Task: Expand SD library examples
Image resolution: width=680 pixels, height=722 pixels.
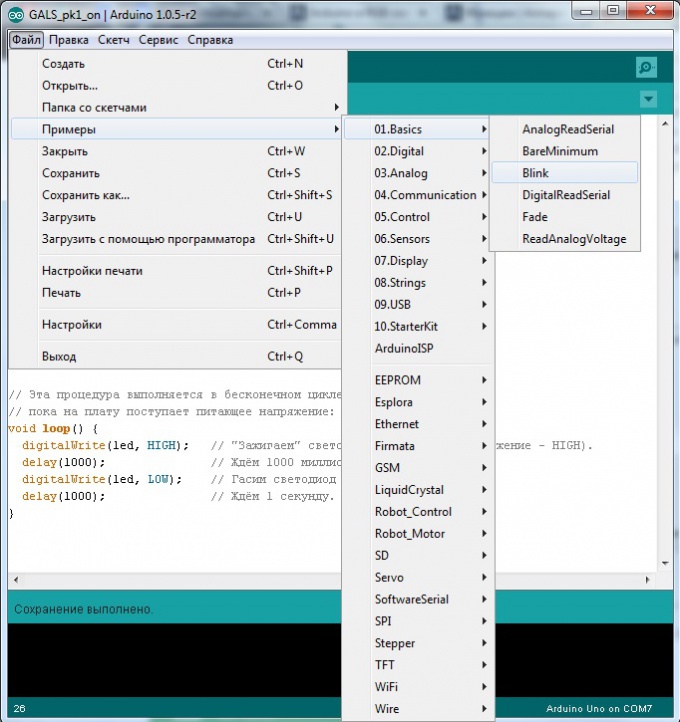Action: (x=418, y=556)
